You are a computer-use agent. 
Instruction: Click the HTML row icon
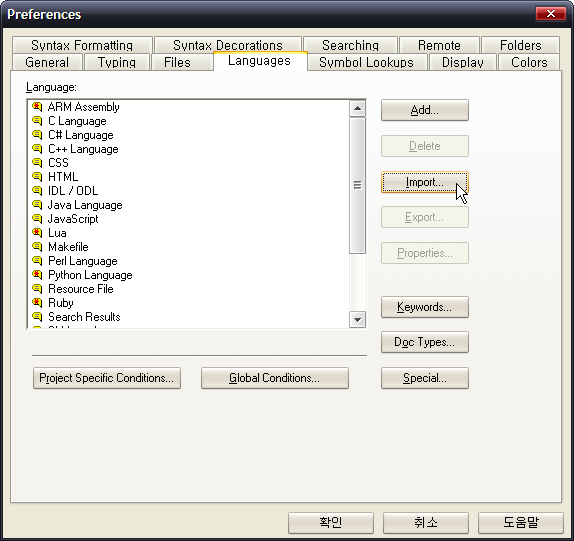(x=37, y=176)
